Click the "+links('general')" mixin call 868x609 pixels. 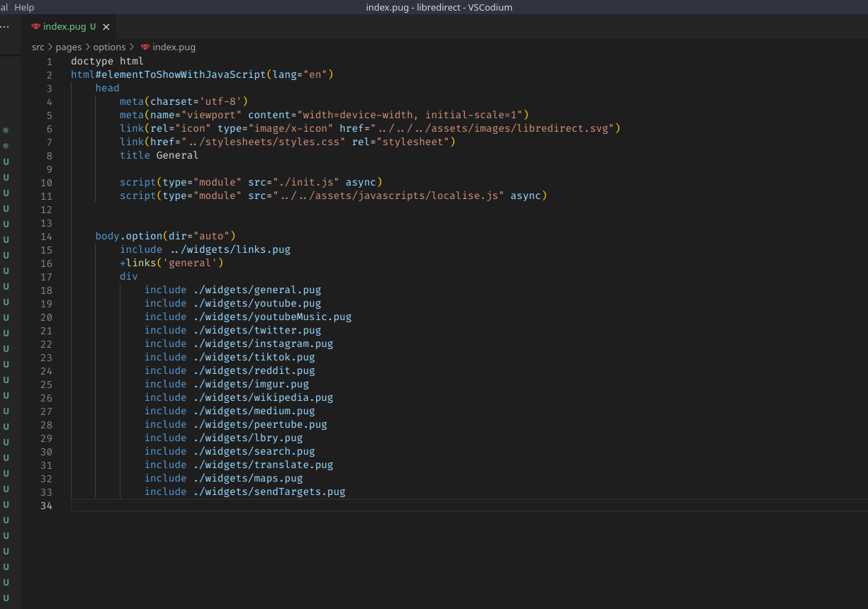(171, 263)
